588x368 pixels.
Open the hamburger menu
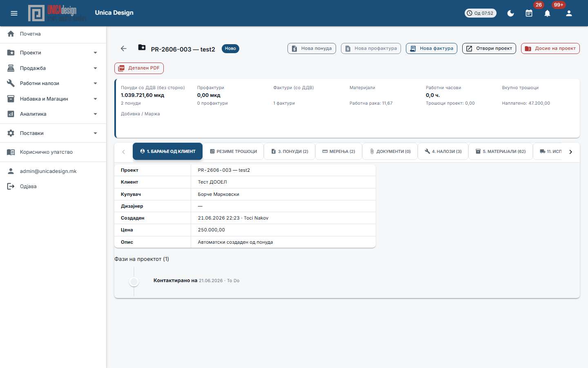click(14, 13)
